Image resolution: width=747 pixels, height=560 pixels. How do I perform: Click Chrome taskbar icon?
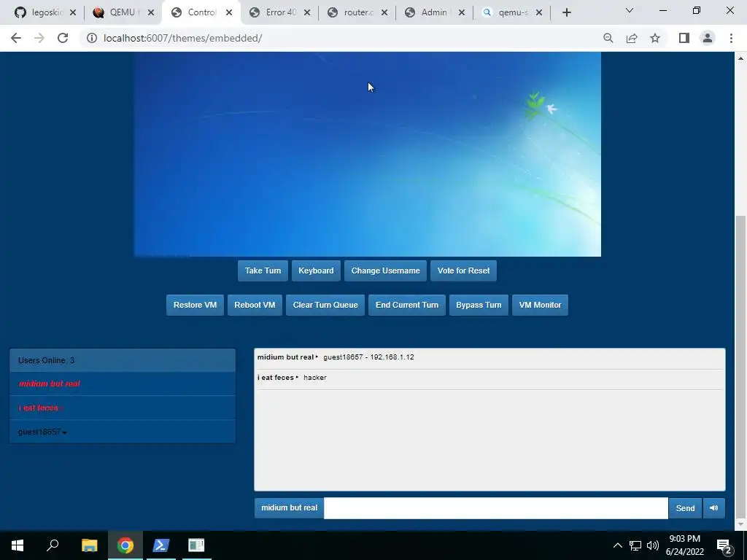click(125, 545)
